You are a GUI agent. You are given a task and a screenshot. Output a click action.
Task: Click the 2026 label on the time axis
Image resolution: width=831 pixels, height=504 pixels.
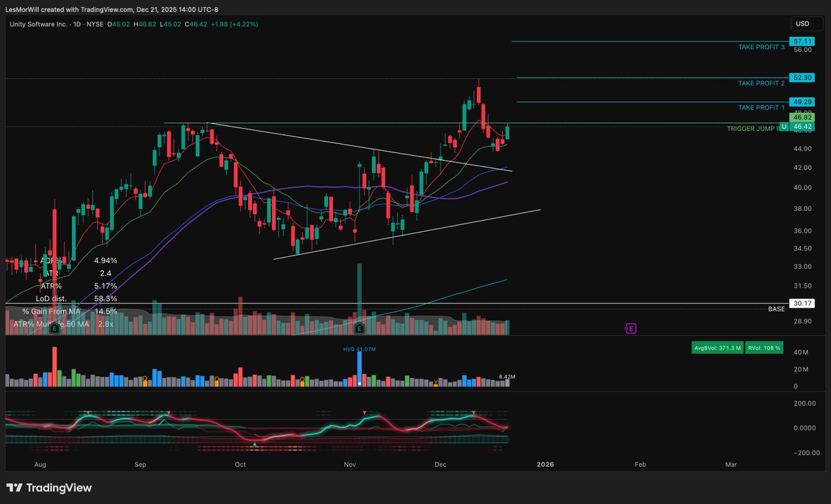pos(546,465)
